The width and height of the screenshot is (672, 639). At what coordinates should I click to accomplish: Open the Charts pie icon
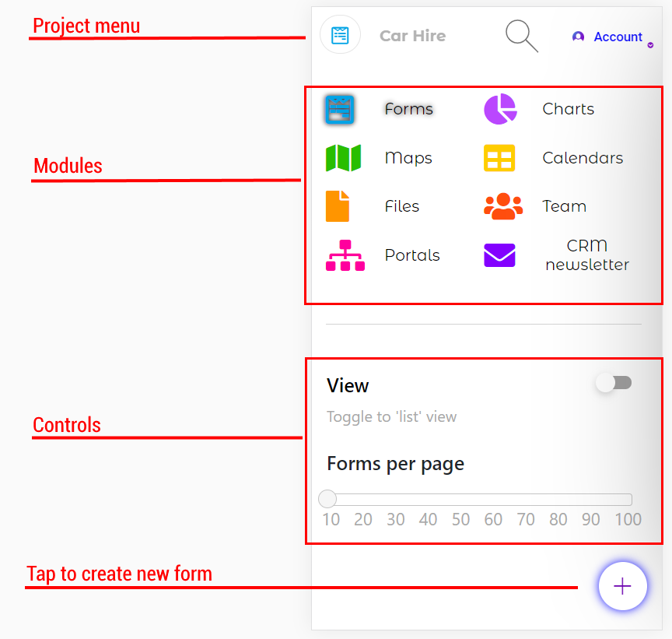[x=500, y=109]
